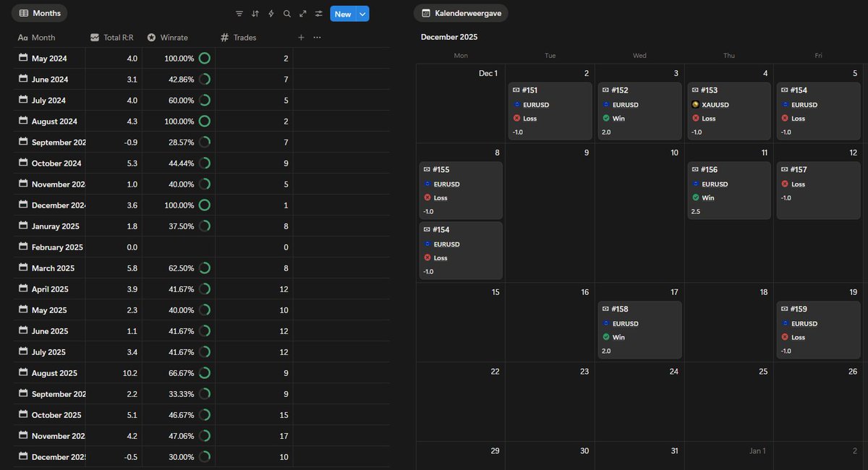Click the 2.5 result on card #156
The height and width of the screenshot is (470, 868).
[696, 211]
